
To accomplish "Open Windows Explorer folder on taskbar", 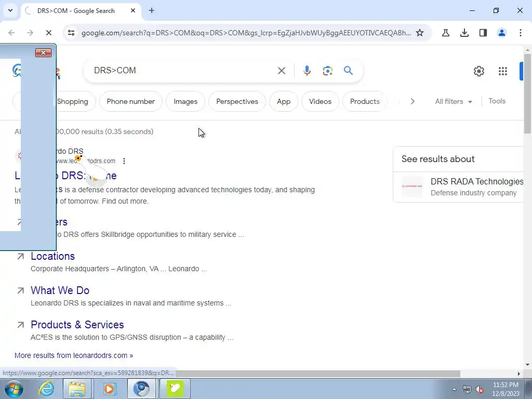I will coord(77,389).
